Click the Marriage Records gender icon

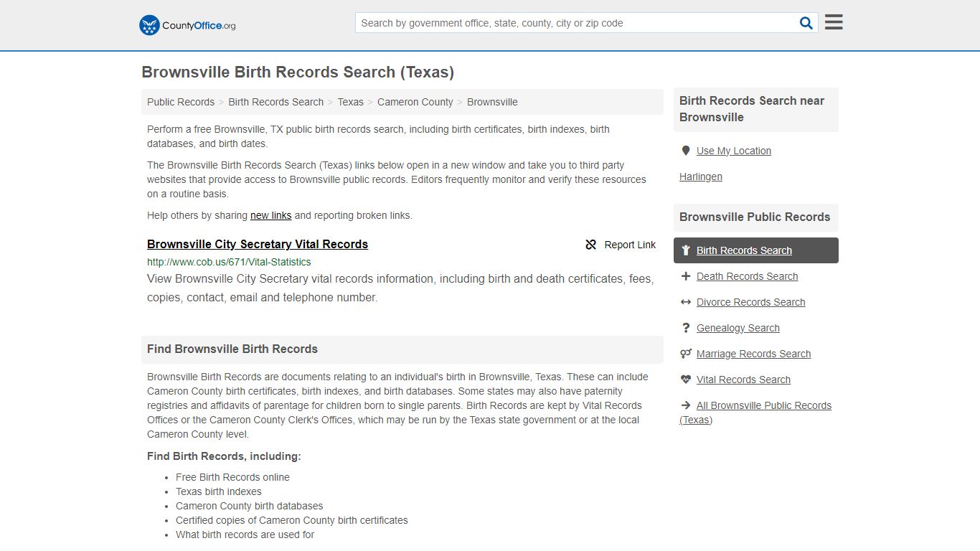tap(686, 354)
